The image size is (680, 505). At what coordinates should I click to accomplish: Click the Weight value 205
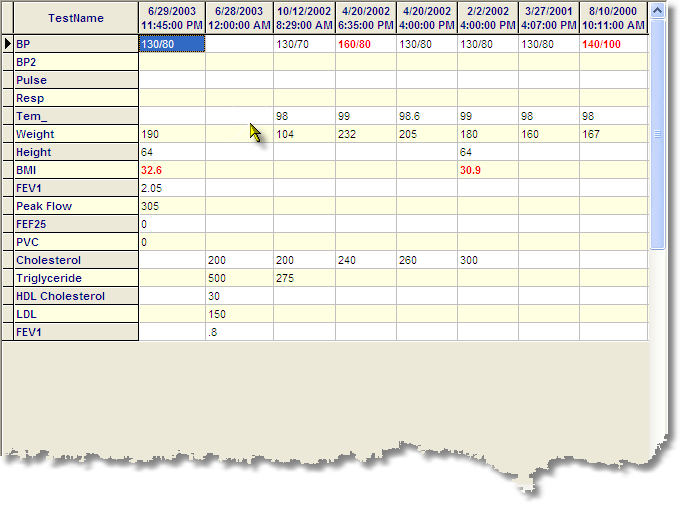click(x=408, y=134)
